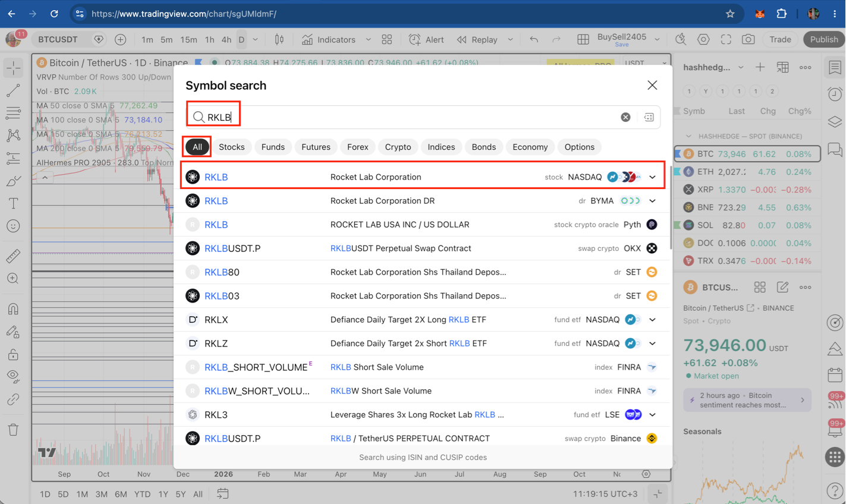Open the BuySell2405 layout dropdown arrow
This screenshot has height=504, width=846.
pos(657,40)
